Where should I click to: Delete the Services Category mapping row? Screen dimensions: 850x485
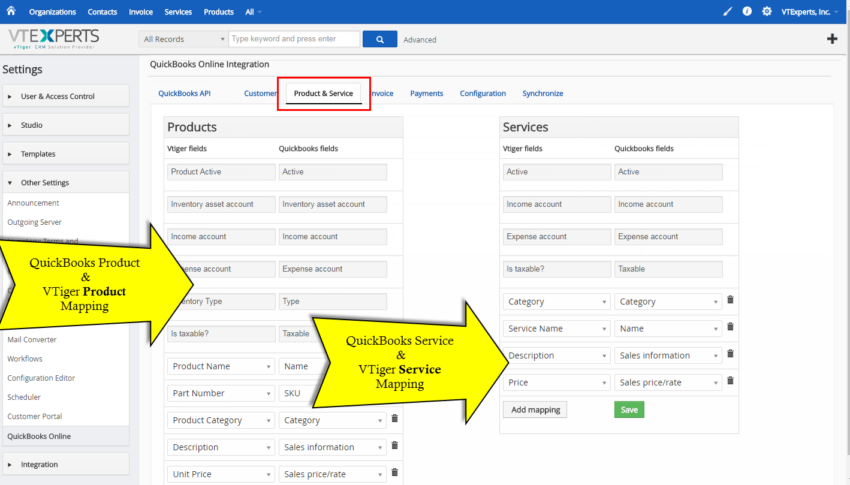click(x=730, y=300)
